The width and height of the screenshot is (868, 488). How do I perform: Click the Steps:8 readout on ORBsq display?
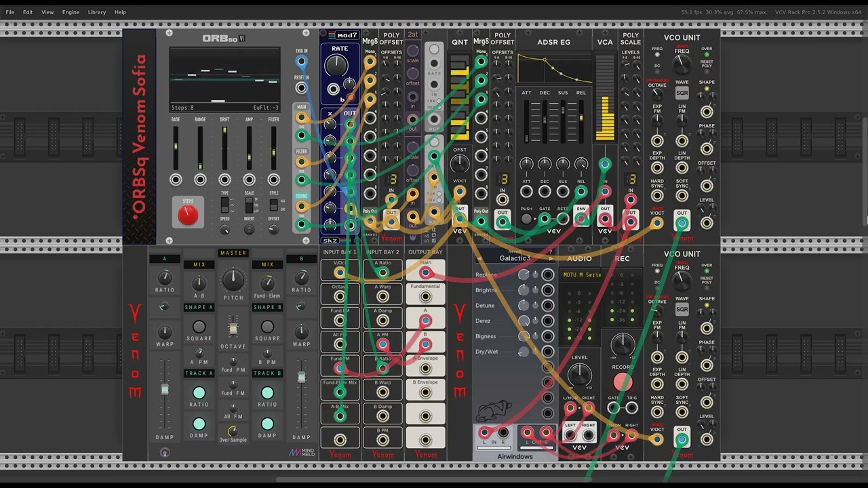pos(182,108)
